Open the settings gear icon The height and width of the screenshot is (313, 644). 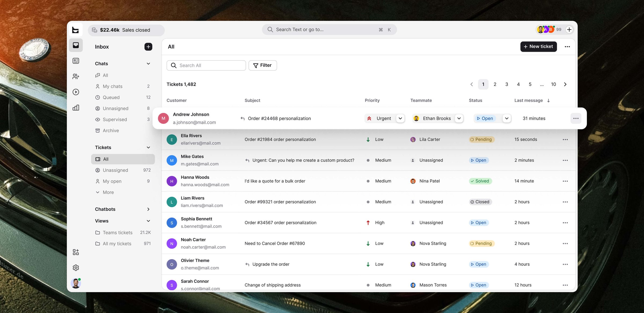pos(76,268)
